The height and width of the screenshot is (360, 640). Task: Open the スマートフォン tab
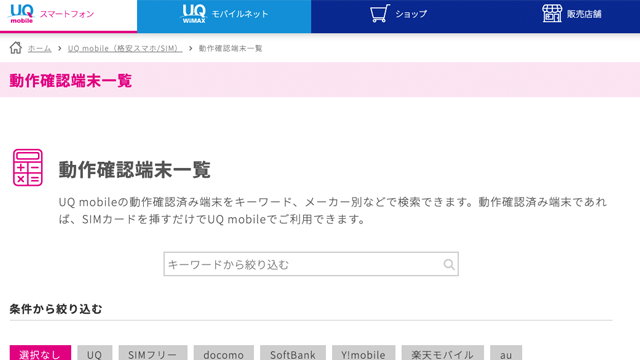[x=68, y=16]
